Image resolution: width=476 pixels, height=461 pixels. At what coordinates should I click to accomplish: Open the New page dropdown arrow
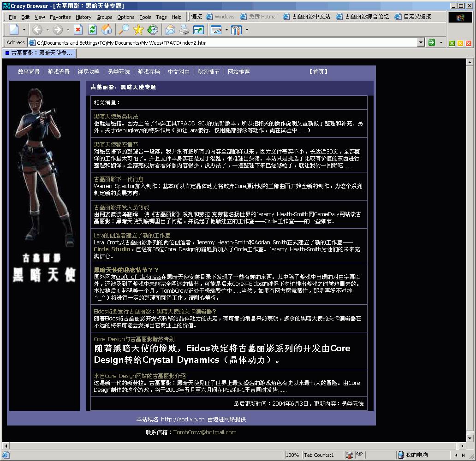[24, 30]
